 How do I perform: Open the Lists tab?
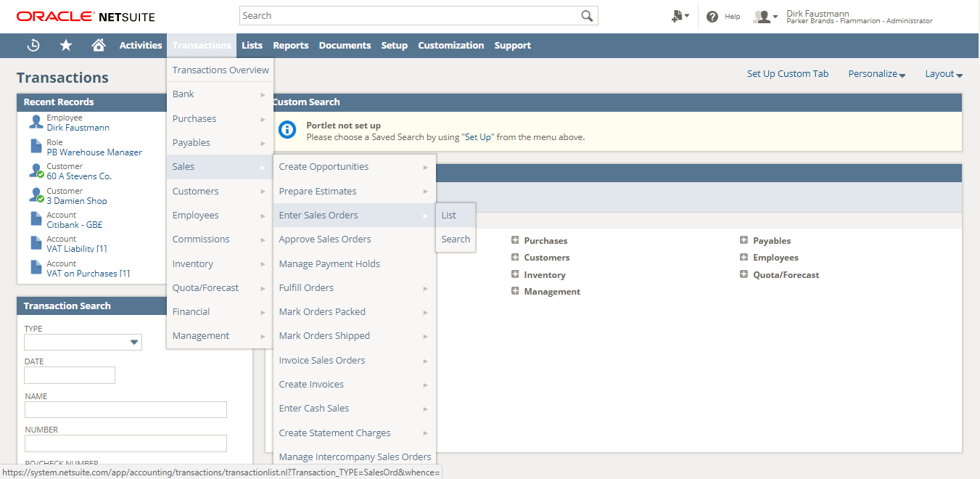coord(252,45)
